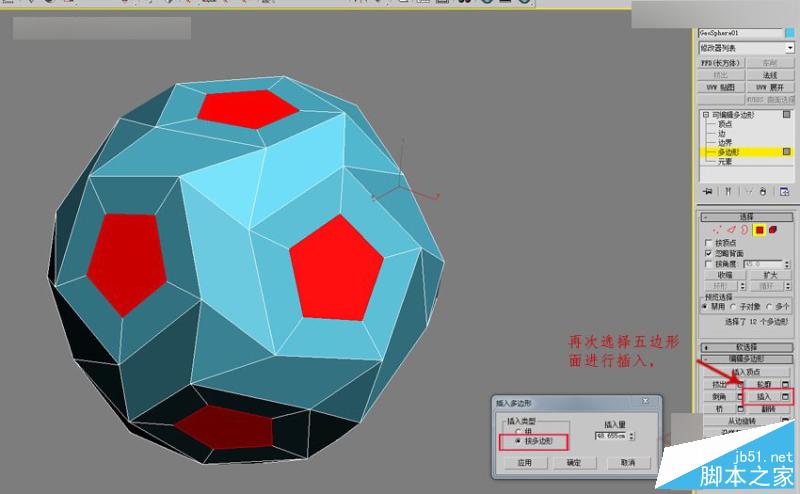Screen dimensions: 800x494
Task: Select the Element sub-object selection icon
Action: 773,230
